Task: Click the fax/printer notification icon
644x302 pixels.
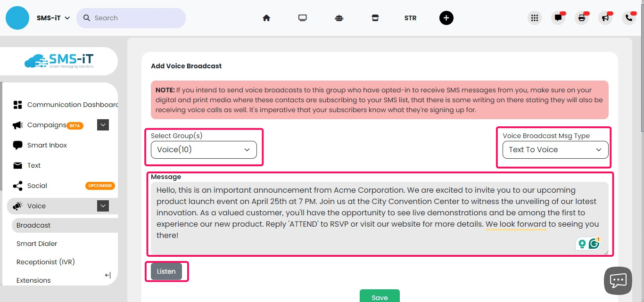Action: point(582,17)
